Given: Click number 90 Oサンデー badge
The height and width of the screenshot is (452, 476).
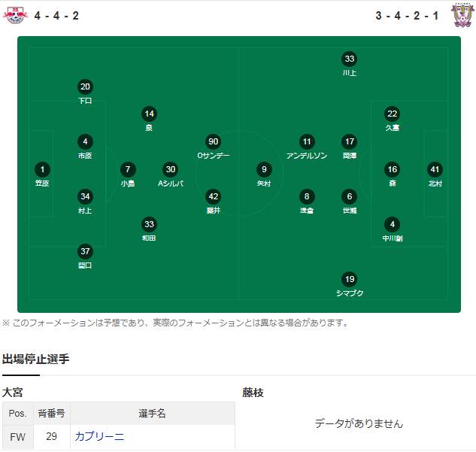Looking at the screenshot, I should tap(213, 141).
